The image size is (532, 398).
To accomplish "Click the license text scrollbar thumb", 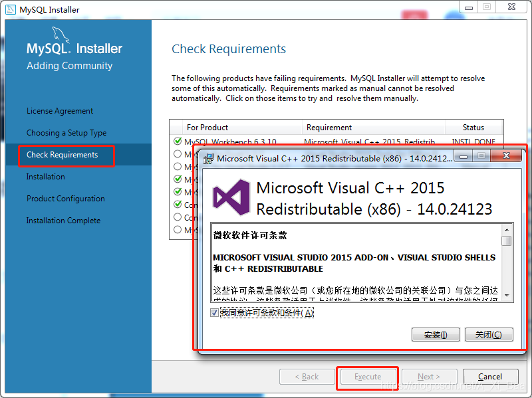I will coord(507,241).
